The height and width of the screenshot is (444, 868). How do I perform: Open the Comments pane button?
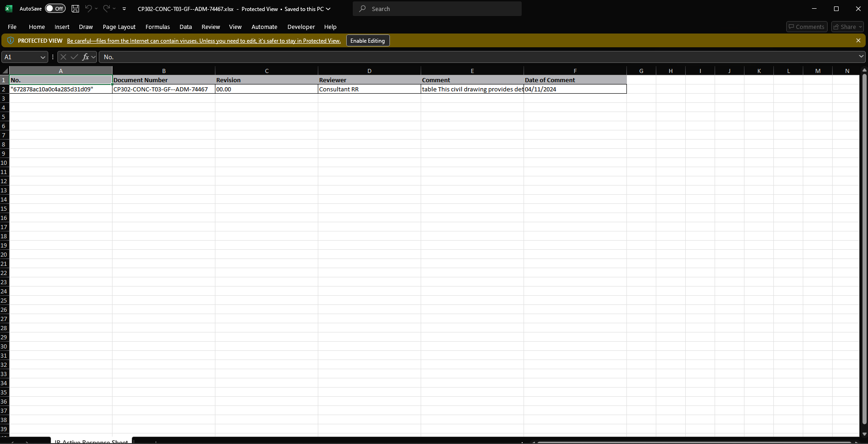point(806,27)
